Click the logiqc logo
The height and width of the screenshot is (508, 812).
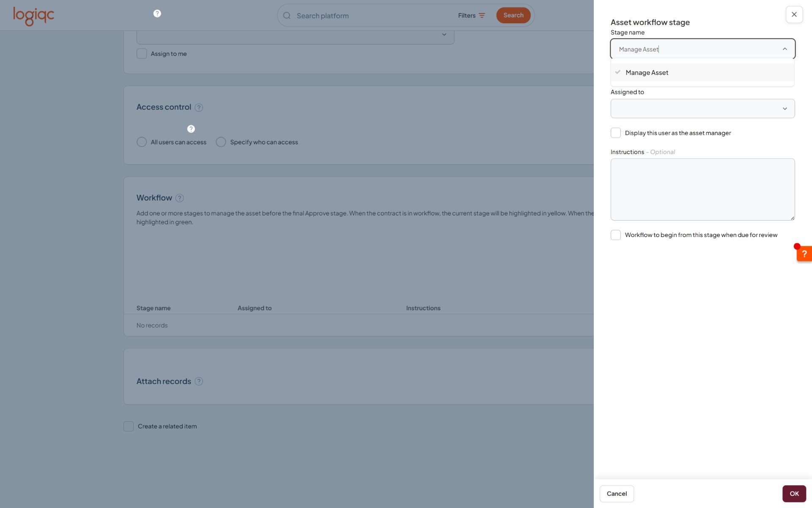point(33,16)
